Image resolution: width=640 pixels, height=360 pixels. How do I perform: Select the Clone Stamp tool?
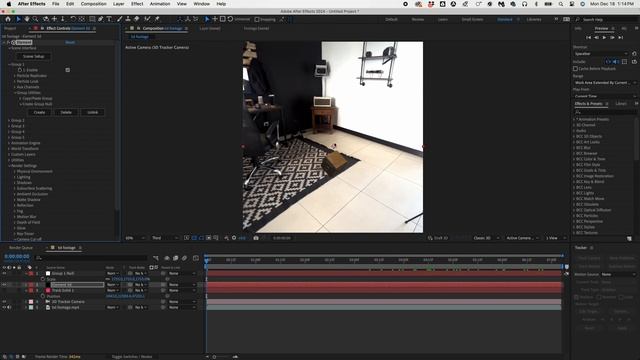128,19
